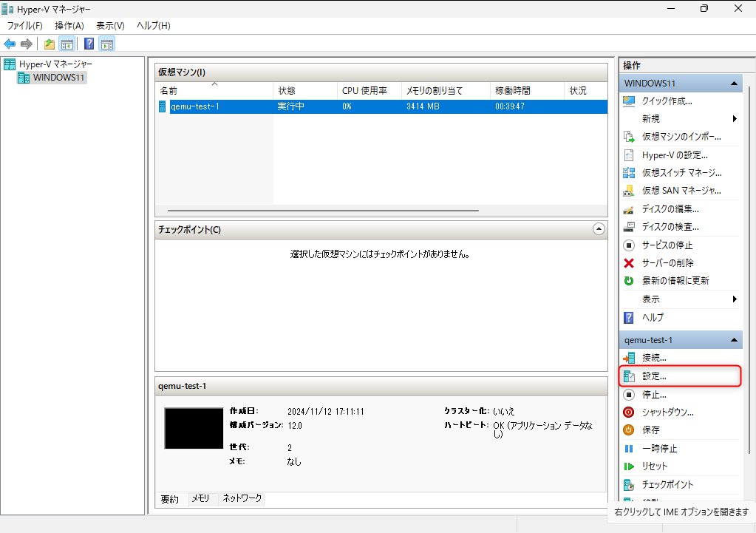Click the 仮想 SAN マネージャー icon
756x533 pixels.
[x=629, y=191]
